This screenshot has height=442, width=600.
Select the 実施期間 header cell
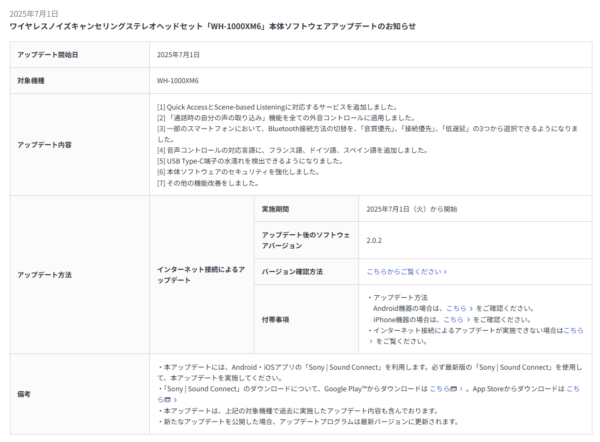pos(307,209)
